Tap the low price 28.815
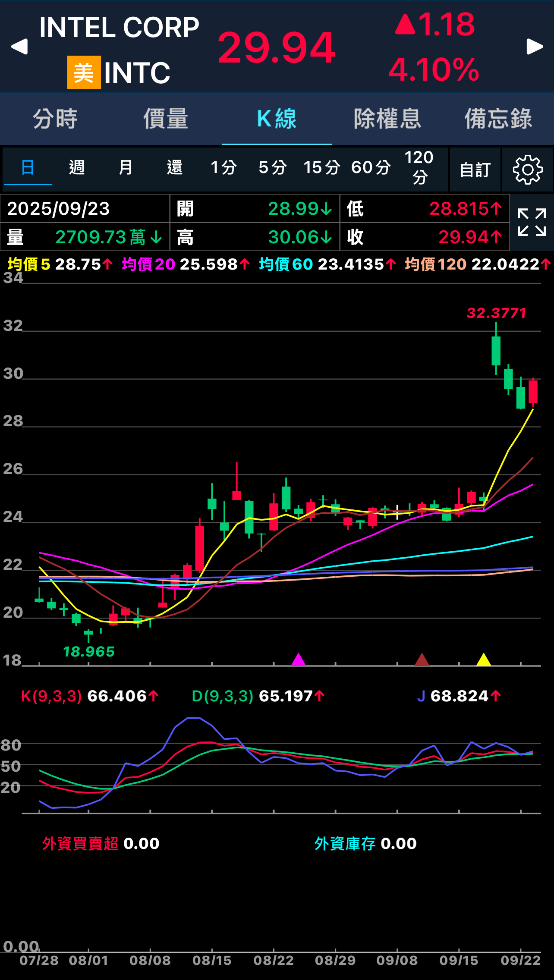Viewport: 554px width, 980px height. click(466, 209)
